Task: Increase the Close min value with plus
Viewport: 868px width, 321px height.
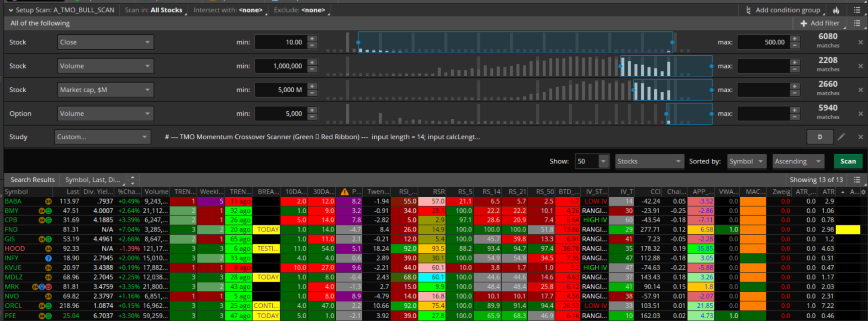Action: (x=312, y=39)
